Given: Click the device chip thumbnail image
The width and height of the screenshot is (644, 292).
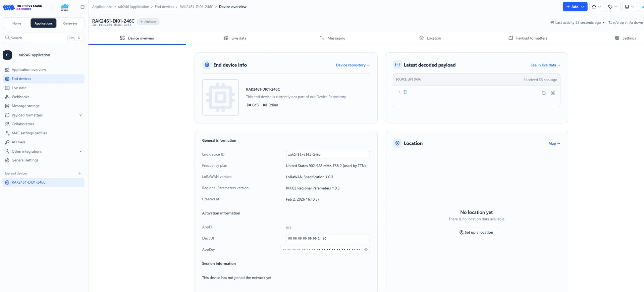Looking at the screenshot, I should point(220,97).
